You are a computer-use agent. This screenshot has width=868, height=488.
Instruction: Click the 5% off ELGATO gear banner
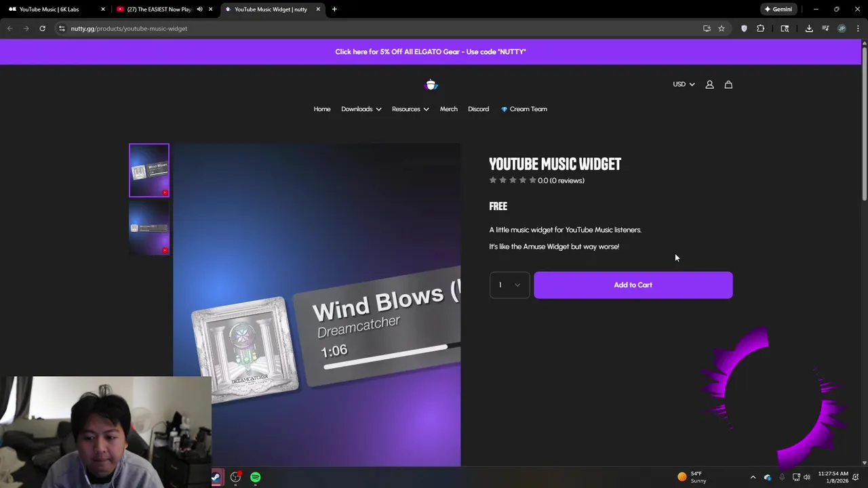point(431,52)
